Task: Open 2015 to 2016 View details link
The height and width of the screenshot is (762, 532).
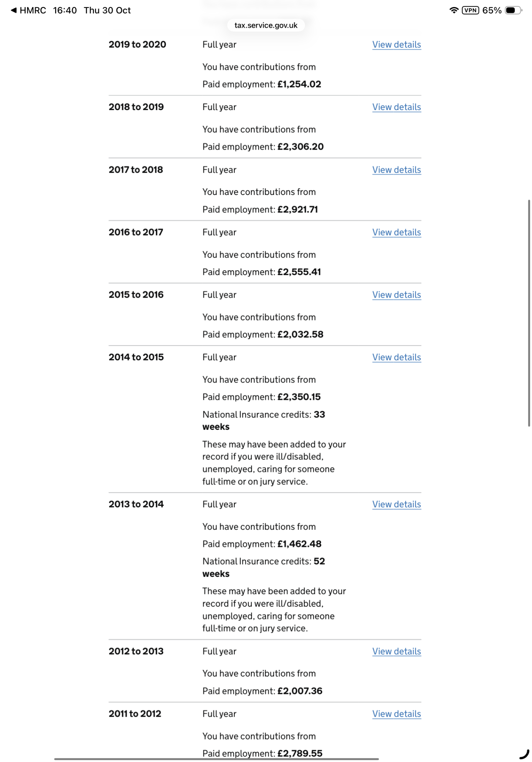Action: (x=396, y=295)
